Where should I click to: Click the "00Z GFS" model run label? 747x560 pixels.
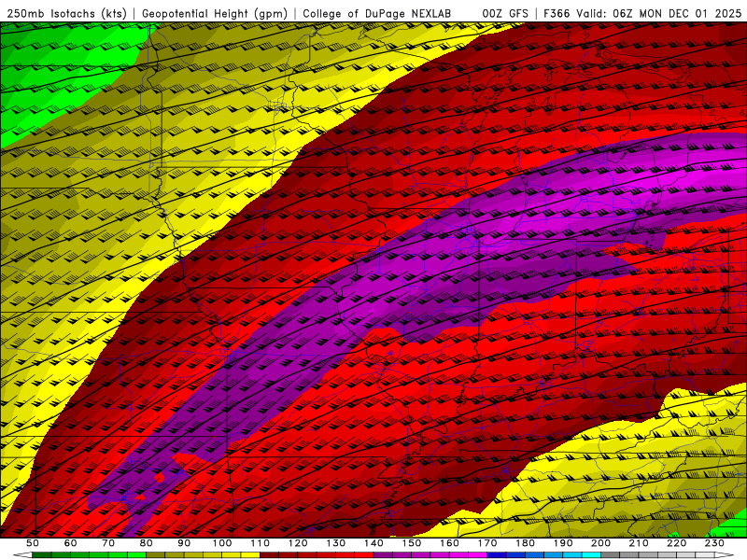click(x=505, y=14)
